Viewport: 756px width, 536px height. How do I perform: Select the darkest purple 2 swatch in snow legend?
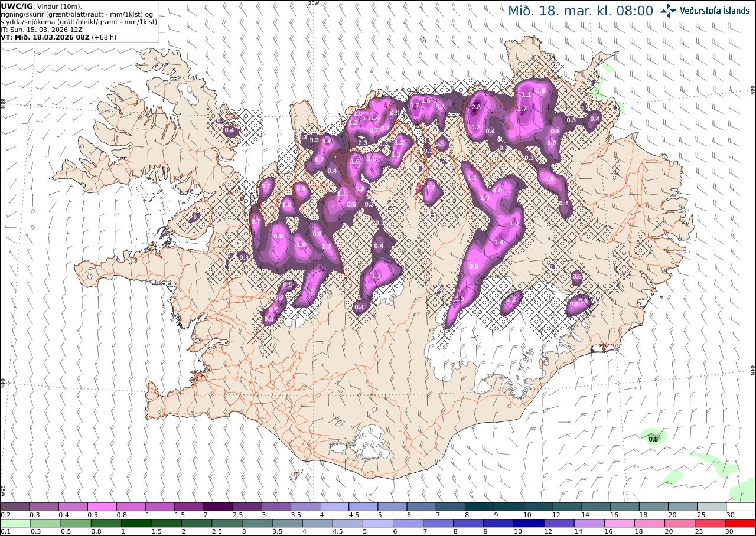(218, 506)
